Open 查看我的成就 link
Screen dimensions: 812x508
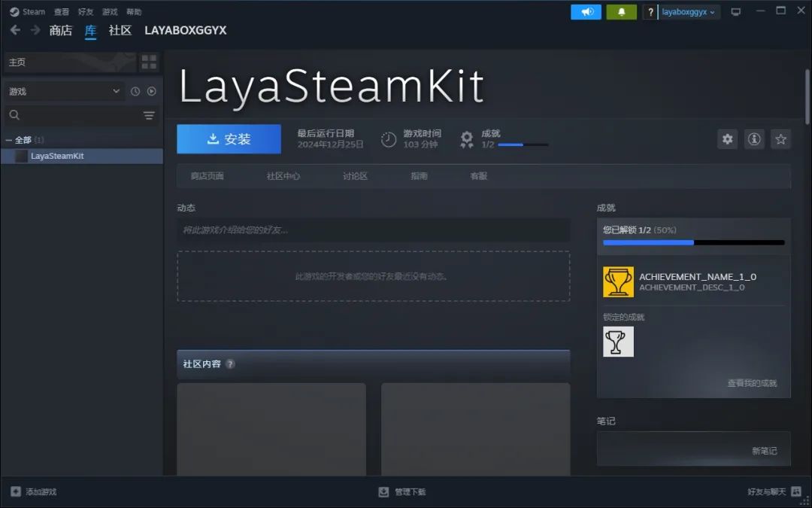tap(752, 383)
